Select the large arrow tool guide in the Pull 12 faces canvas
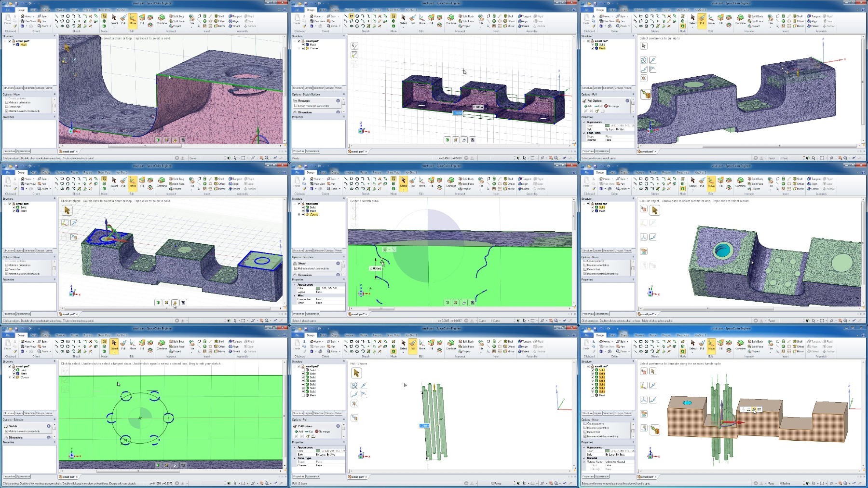The image size is (868, 488). (356, 373)
